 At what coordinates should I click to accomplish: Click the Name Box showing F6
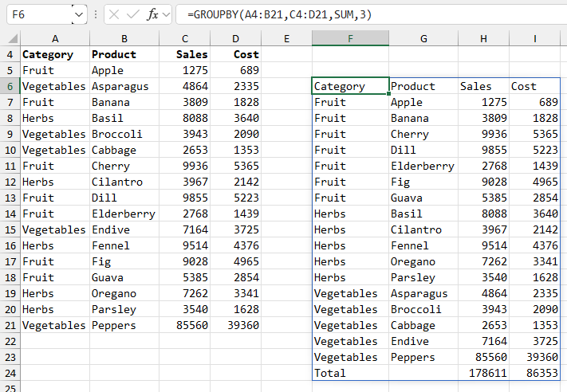[39, 15]
